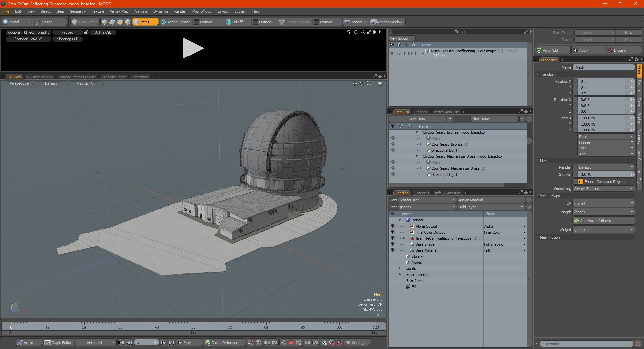Toggle visibility of Cog_Gears_Bronze item
Viewport: 644px width, 349px height.
393,144
